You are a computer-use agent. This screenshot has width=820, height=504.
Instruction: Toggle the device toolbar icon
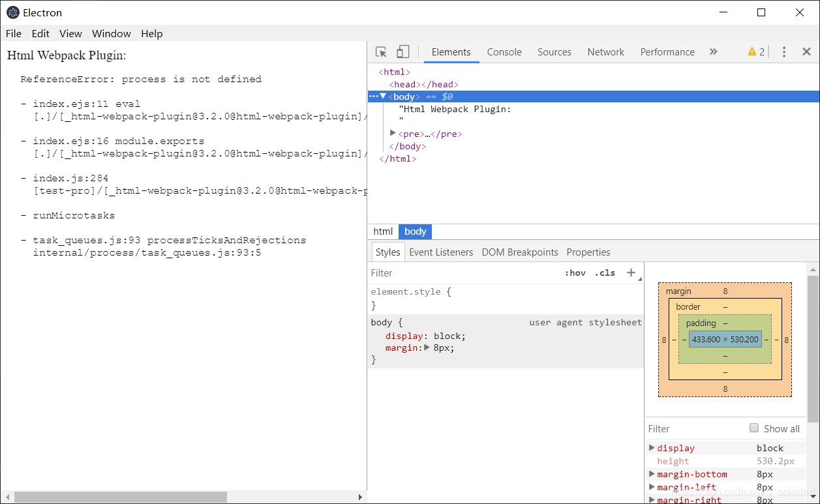(x=403, y=52)
